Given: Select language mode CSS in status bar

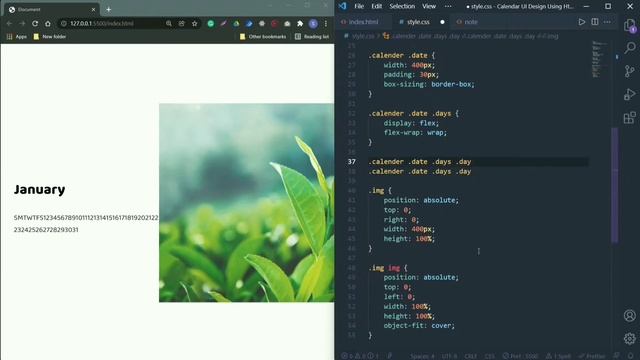Looking at the screenshot, I should click(489, 356).
